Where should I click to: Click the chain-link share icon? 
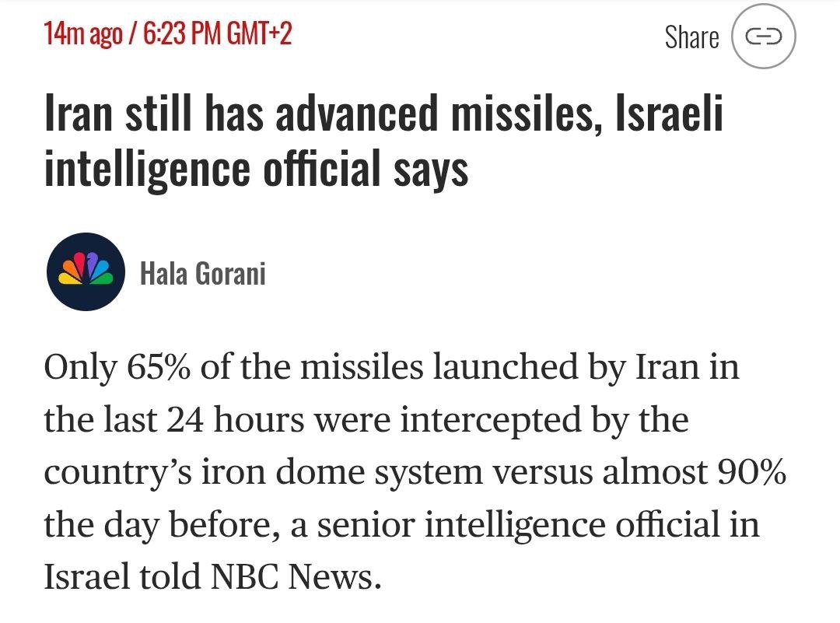tap(763, 37)
